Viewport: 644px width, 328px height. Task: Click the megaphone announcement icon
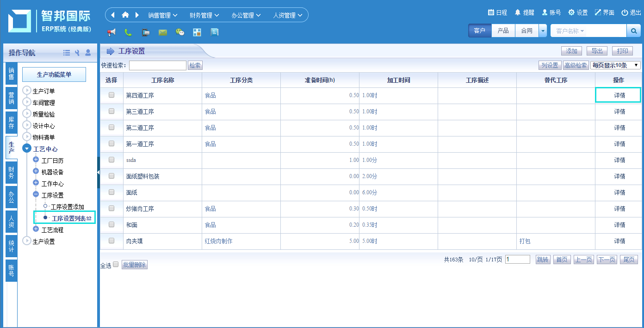coord(111,32)
